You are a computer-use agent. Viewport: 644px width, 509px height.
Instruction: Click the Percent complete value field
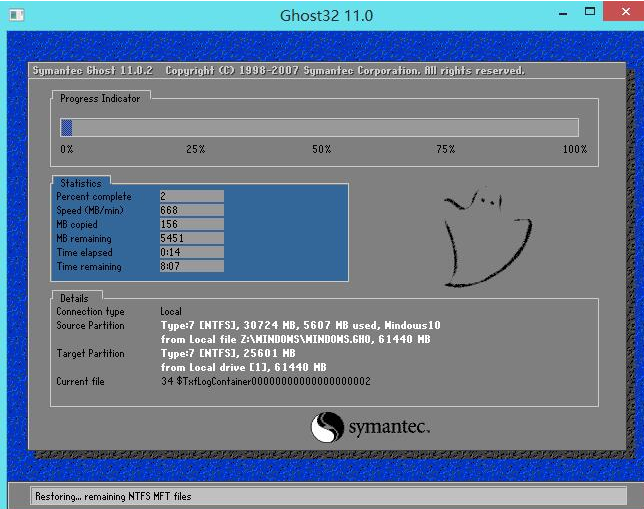(191, 197)
